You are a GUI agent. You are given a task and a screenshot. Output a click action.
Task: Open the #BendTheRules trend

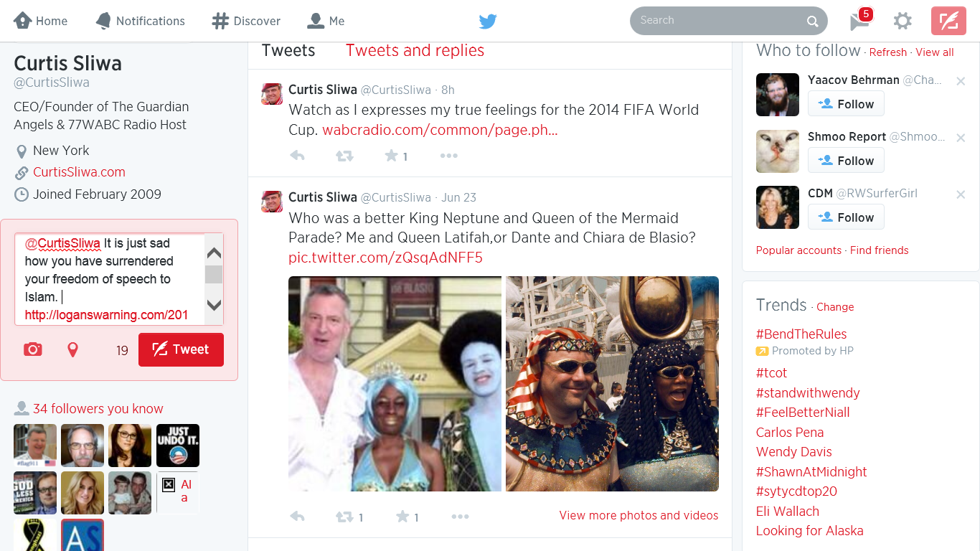point(801,334)
